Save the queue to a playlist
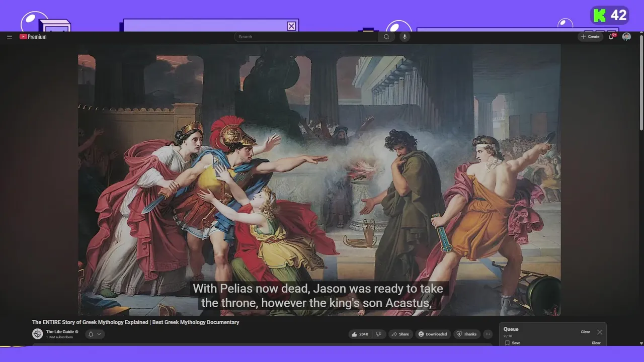644x362 pixels. [513, 343]
